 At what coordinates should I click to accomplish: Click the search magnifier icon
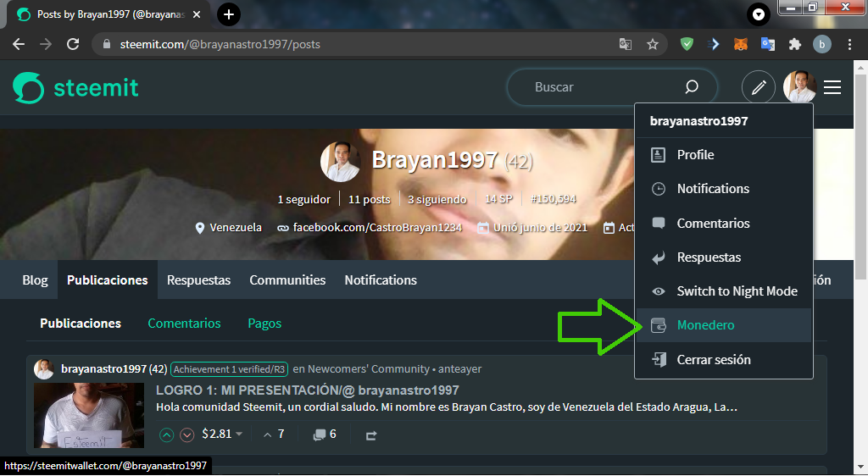(x=692, y=86)
